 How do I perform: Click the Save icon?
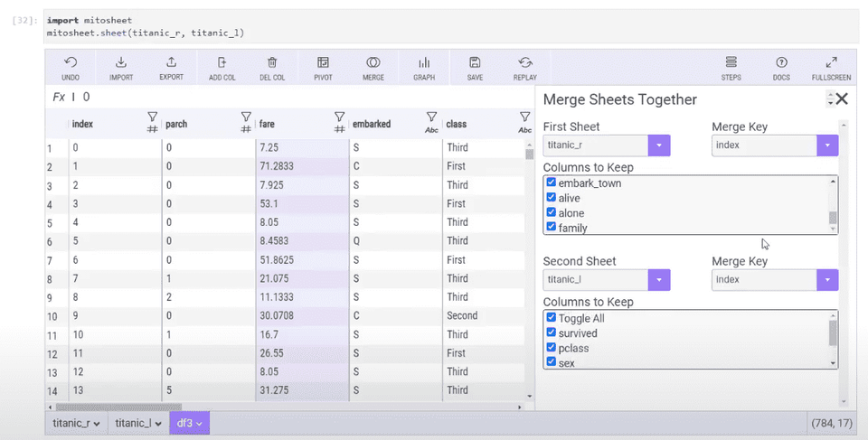pyautogui.click(x=475, y=62)
